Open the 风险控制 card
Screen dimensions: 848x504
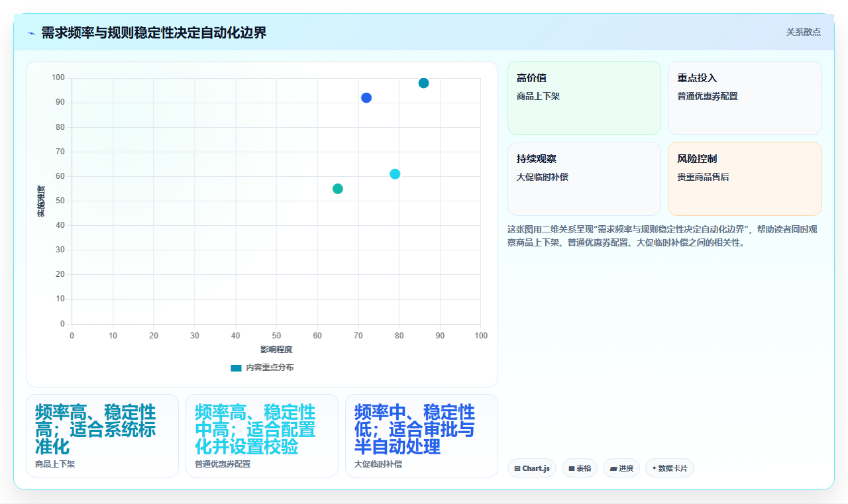[x=745, y=179]
